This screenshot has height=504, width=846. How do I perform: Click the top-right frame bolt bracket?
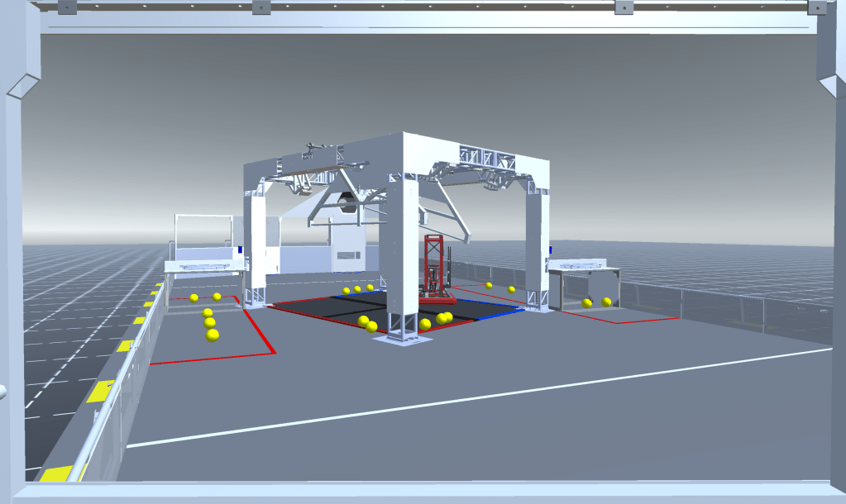(x=815, y=7)
